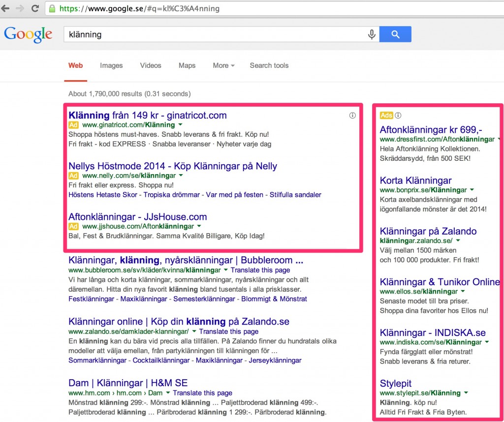Image resolution: width=504 pixels, height=422 pixels.
Task: Open Var med på festen sitelink
Action: pyautogui.click(x=234, y=195)
